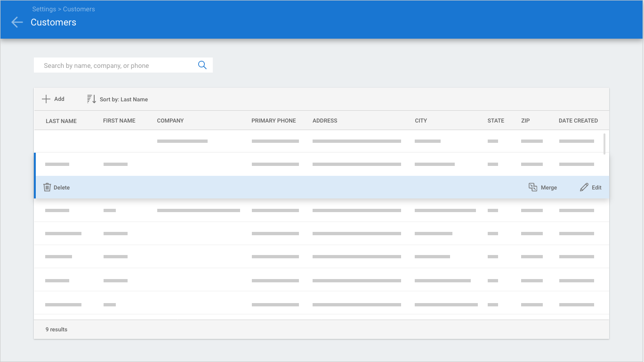644x362 pixels.
Task: Click the Merge button text
Action: click(549, 188)
